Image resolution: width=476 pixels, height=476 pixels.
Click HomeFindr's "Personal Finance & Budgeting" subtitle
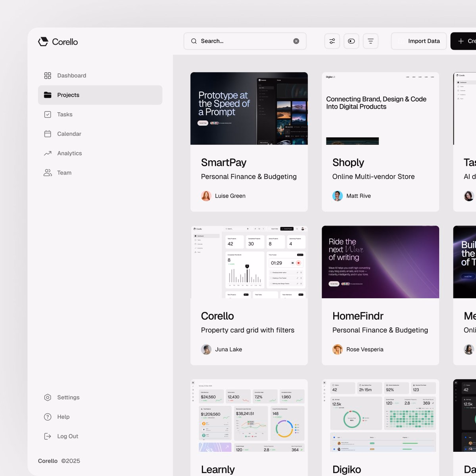(x=380, y=330)
